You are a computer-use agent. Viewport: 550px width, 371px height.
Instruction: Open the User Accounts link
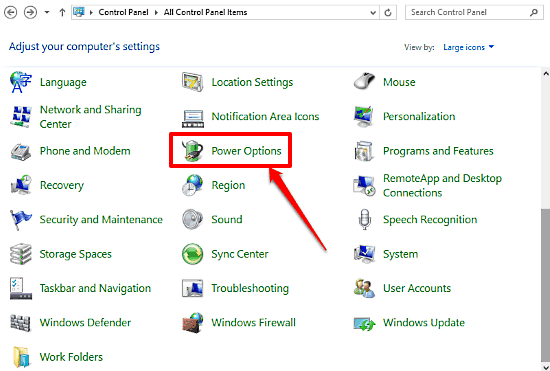pos(417,288)
